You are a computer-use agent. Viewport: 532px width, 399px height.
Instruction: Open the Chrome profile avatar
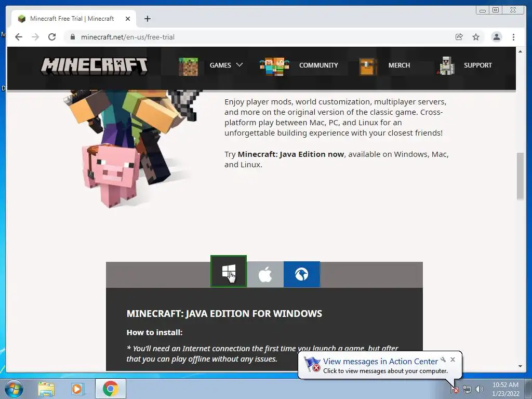[x=496, y=37]
